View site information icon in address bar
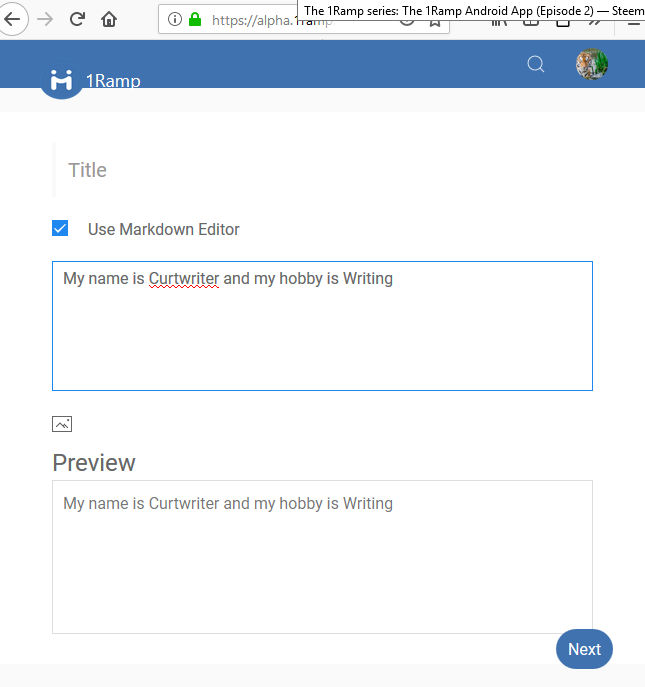 pos(174,19)
